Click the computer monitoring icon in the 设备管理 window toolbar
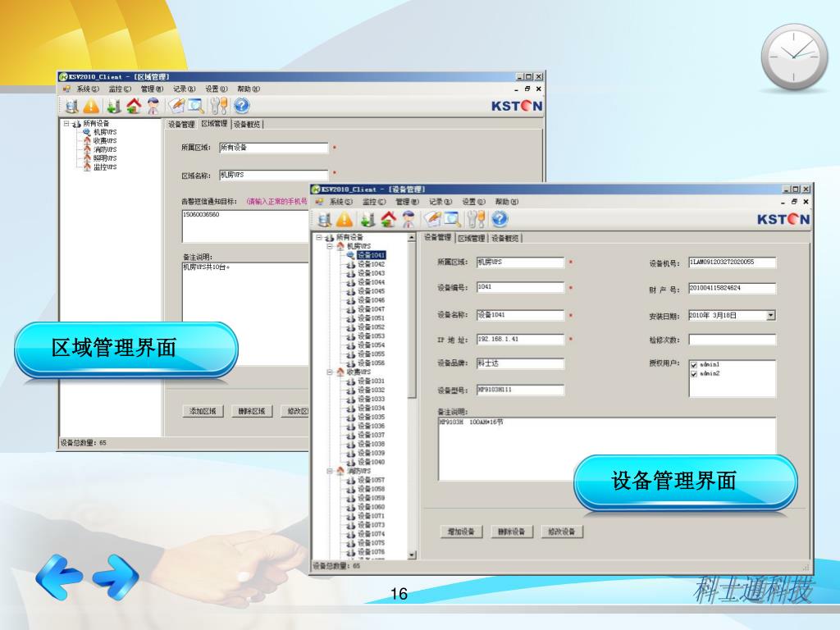Viewport: 840px width, 630px height. pos(324,219)
